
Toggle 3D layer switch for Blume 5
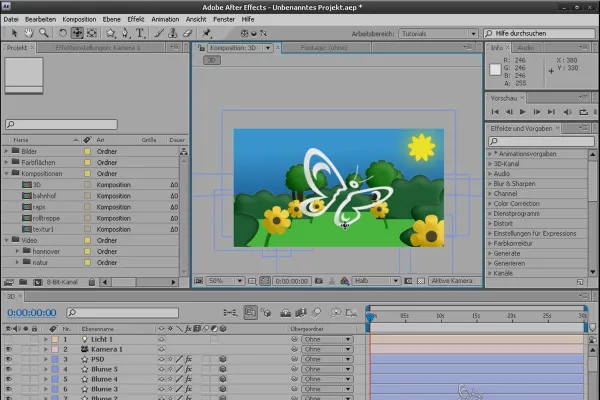coord(223,369)
